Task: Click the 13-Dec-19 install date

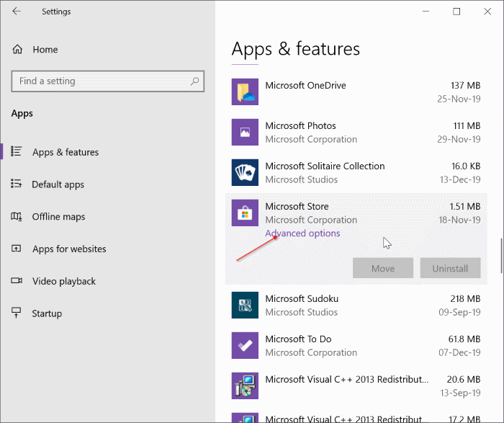Action: coord(460,179)
